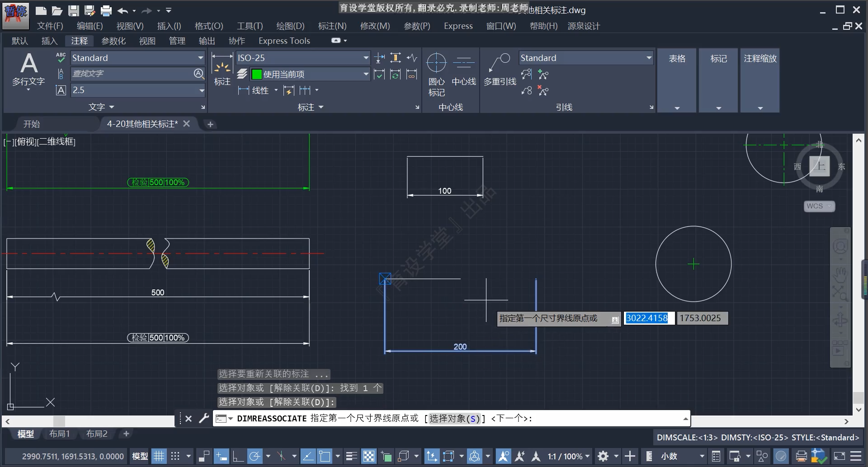
Task: Click the Undo arrow in quick access toolbar
Action: [123, 10]
